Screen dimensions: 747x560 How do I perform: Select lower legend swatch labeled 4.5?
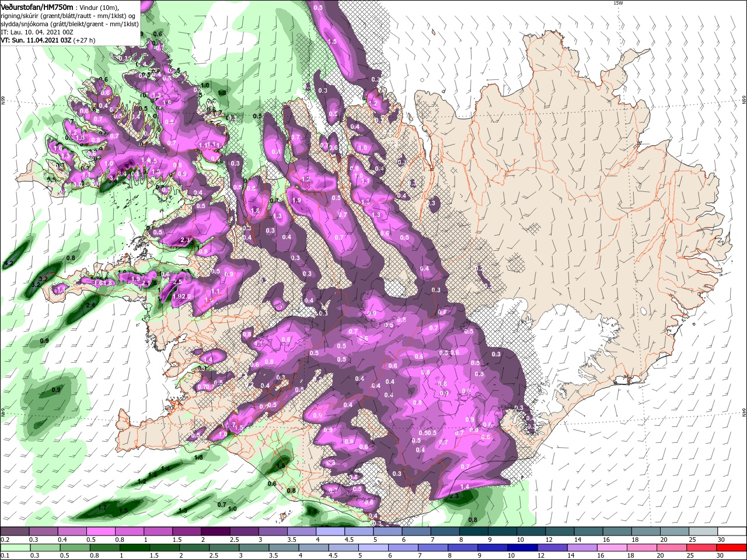[x=344, y=547]
